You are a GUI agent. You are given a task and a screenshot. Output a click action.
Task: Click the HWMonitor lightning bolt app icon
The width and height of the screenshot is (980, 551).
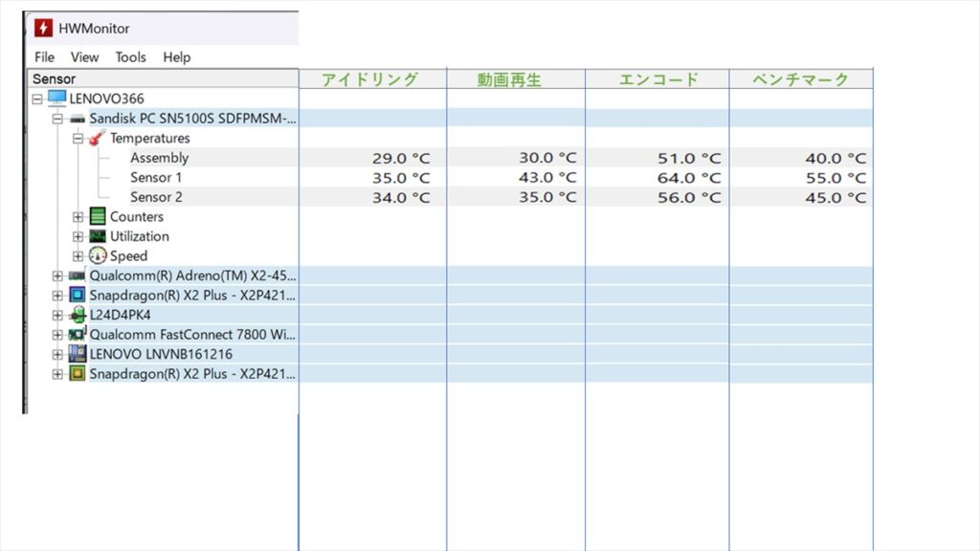pos(43,28)
